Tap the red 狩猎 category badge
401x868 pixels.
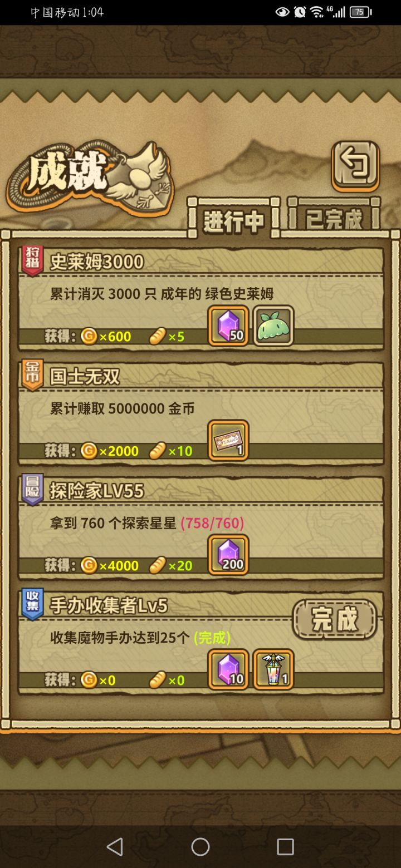click(x=32, y=260)
